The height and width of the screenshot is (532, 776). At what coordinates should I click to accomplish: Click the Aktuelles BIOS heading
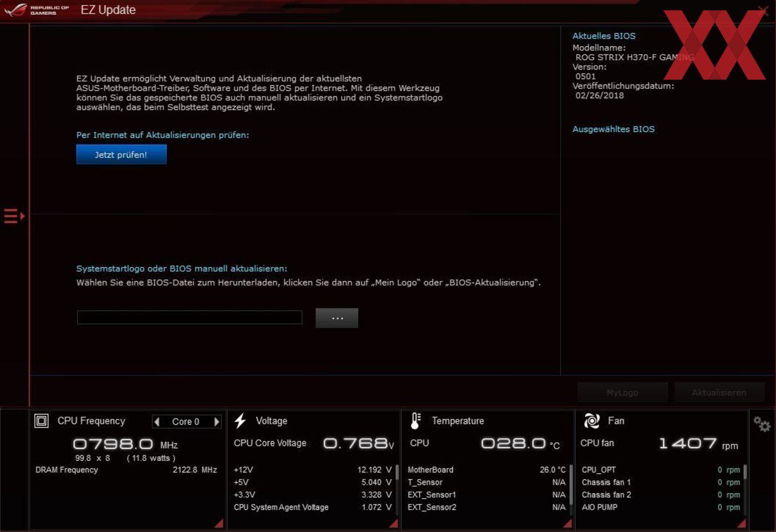[604, 36]
